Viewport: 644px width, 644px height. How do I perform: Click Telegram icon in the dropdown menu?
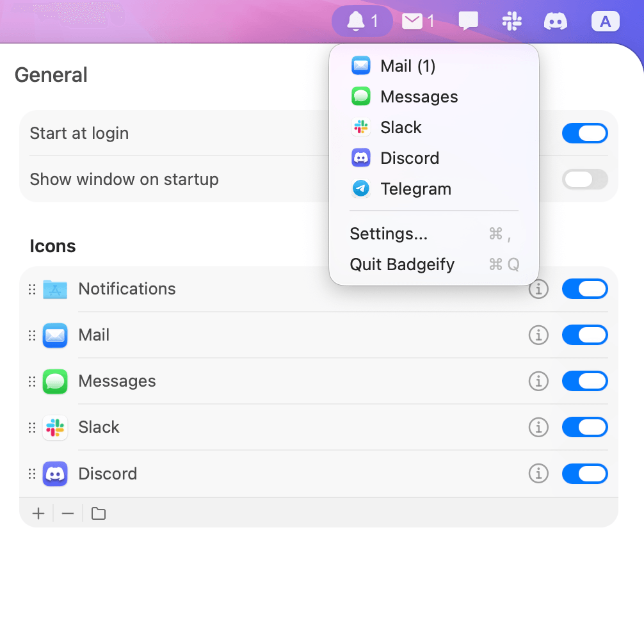tap(361, 189)
